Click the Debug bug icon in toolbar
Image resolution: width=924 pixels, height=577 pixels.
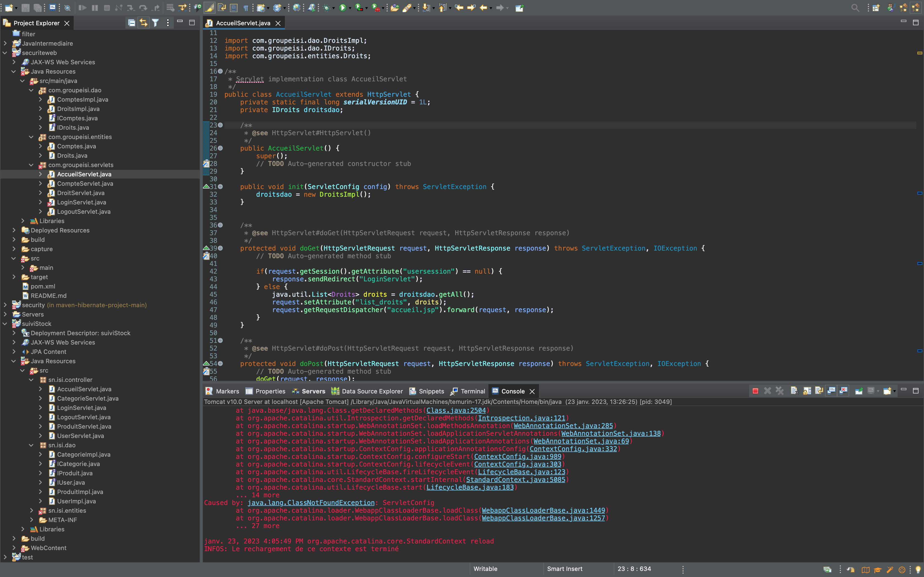click(x=327, y=8)
